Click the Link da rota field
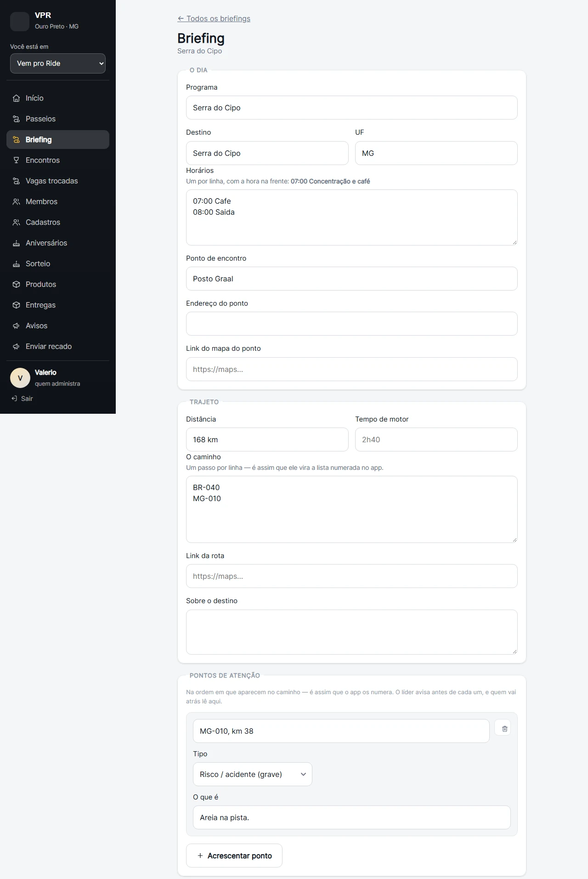 (352, 576)
